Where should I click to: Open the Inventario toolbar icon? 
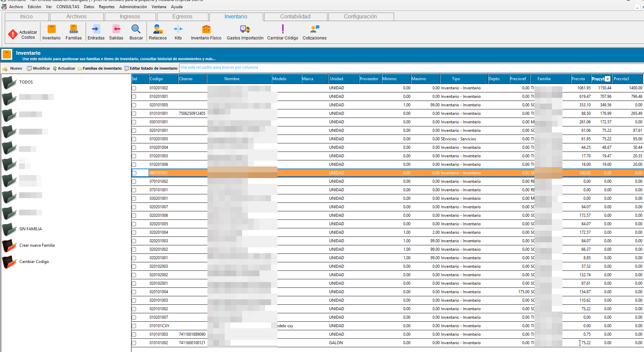coord(51,29)
